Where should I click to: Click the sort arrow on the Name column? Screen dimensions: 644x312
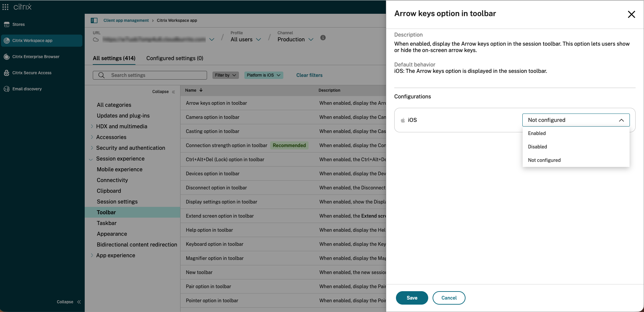[x=201, y=90]
